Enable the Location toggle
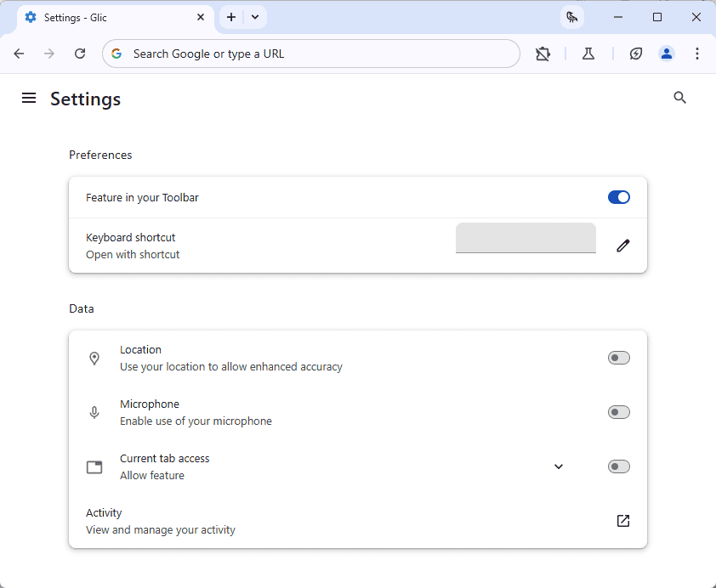Screen dimensions: 716x588 click(619, 358)
